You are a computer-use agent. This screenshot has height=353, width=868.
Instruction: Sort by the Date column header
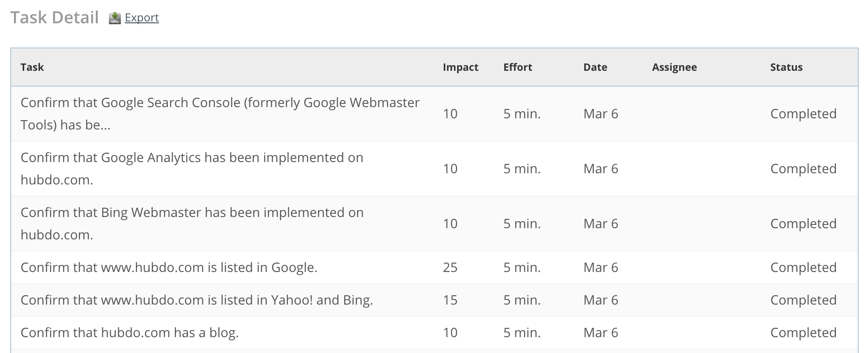click(595, 67)
